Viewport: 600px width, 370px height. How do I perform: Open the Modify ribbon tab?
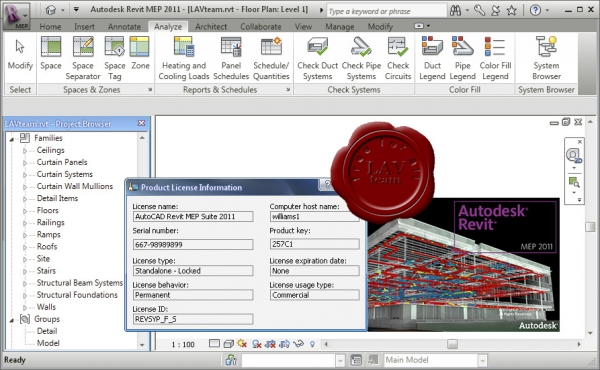pos(380,26)
